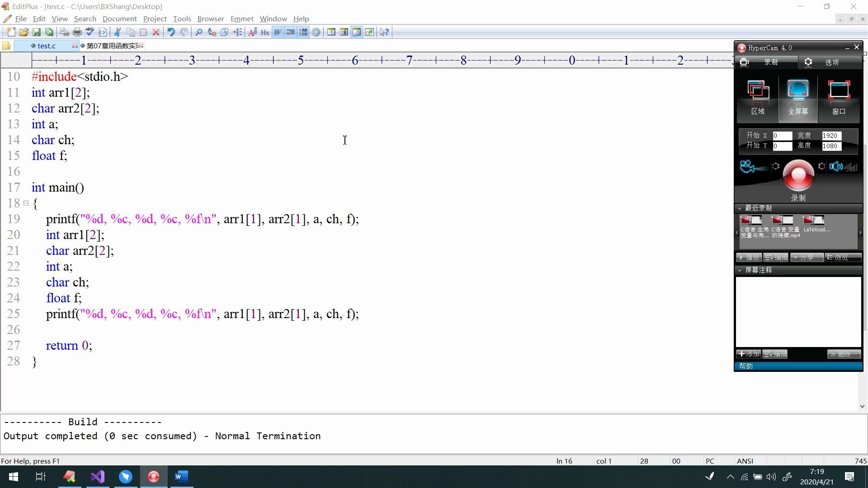The height and width of the screenshot is (488, 868).
Task: Open the Tools menu in EditPlus
Action: pos(181,19)
